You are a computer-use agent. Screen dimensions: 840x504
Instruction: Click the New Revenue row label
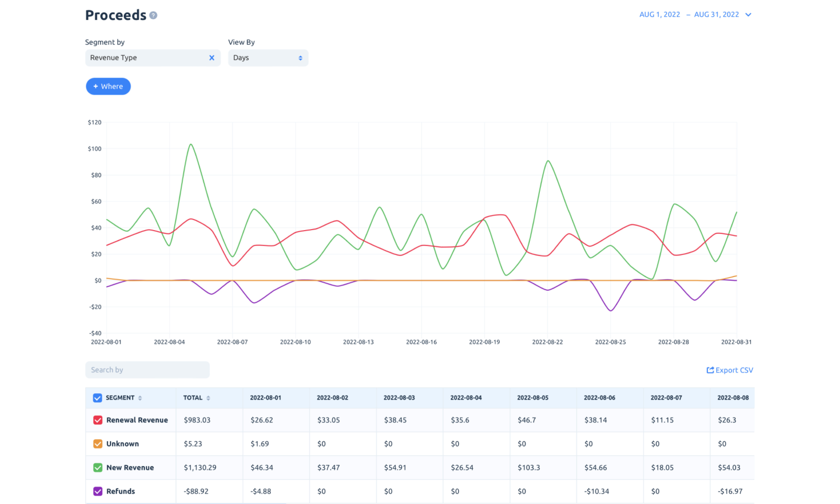130,468
